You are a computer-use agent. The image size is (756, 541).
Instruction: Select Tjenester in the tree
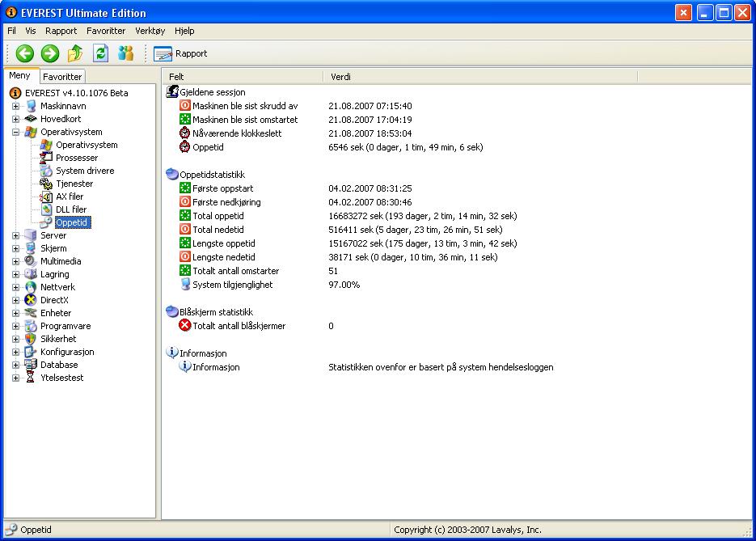tap(74, 184)
